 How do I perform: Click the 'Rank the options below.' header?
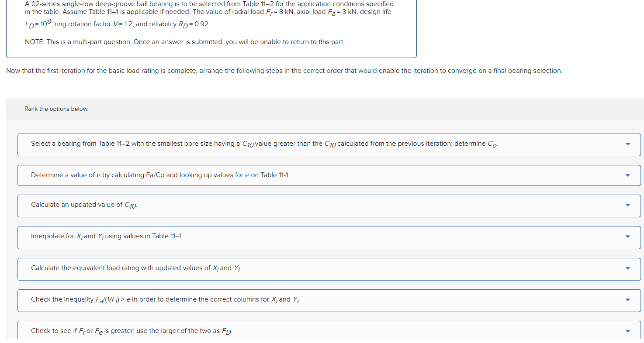[x=56, y=109]
